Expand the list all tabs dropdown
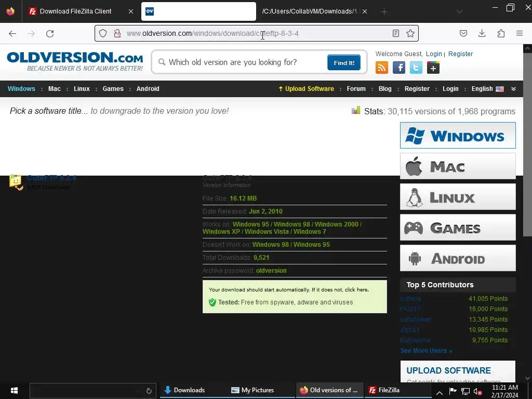 [459, 11]
